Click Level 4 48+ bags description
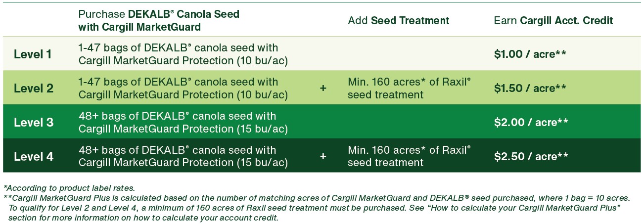Viewport: 644px width, 224px height. coord(184,156)
